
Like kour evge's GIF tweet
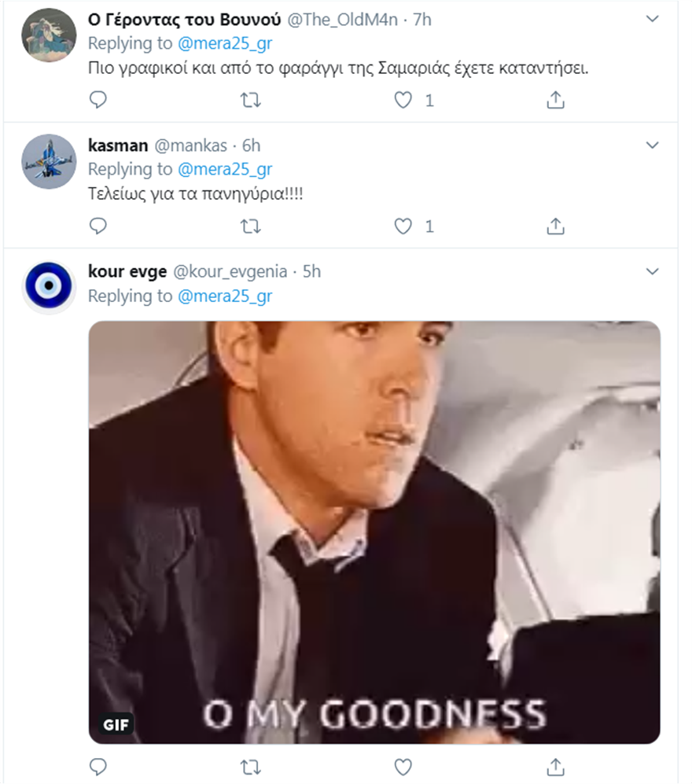tap(403, 765)
